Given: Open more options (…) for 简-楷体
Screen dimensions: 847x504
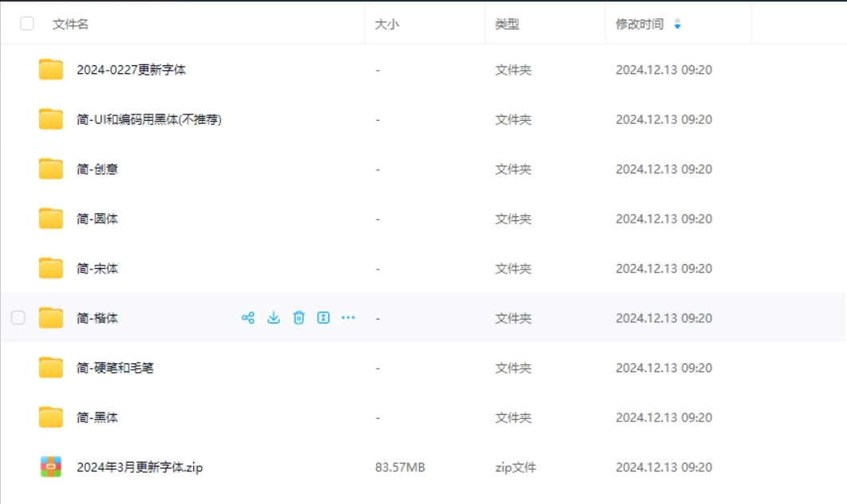Looking at the screenshot, I should click(348, 318).
